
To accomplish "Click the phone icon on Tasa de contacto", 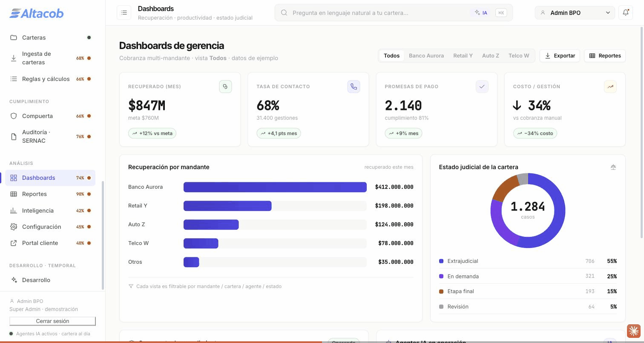I will coord(354,86).
